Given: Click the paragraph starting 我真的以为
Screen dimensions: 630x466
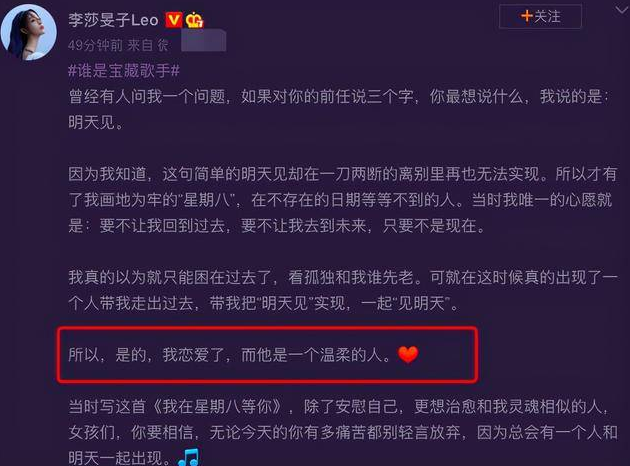Looking at the screenshot, I should pos(343,290).
